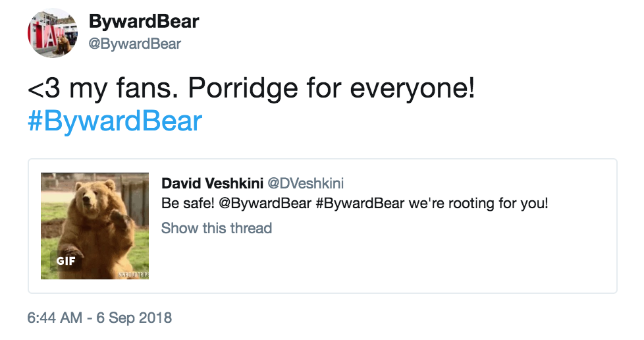Open the 6:44 AM - 6 Sep 2018 timestamp
The width and height of the screenshot is (644, 340).
[x=99, y=318]
